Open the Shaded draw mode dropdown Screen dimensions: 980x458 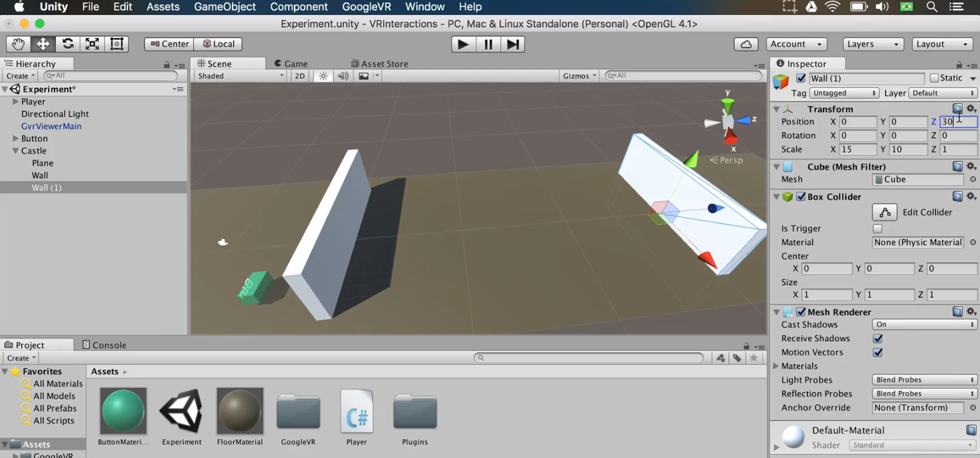tap(239, 75)
